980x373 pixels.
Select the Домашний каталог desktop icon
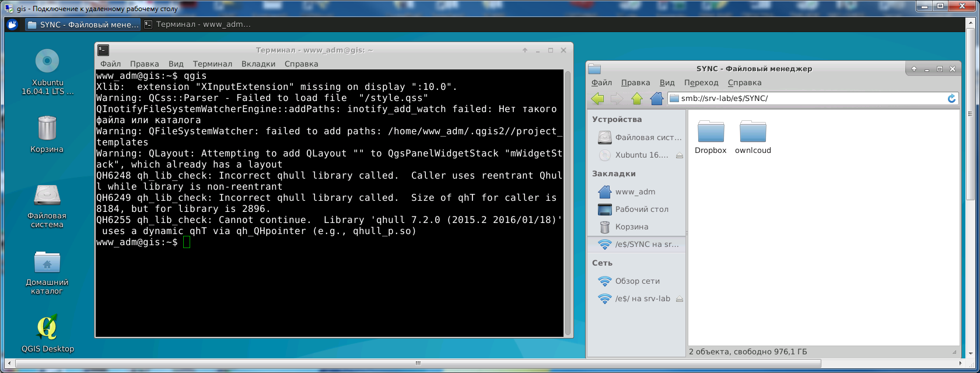point(47,273)
